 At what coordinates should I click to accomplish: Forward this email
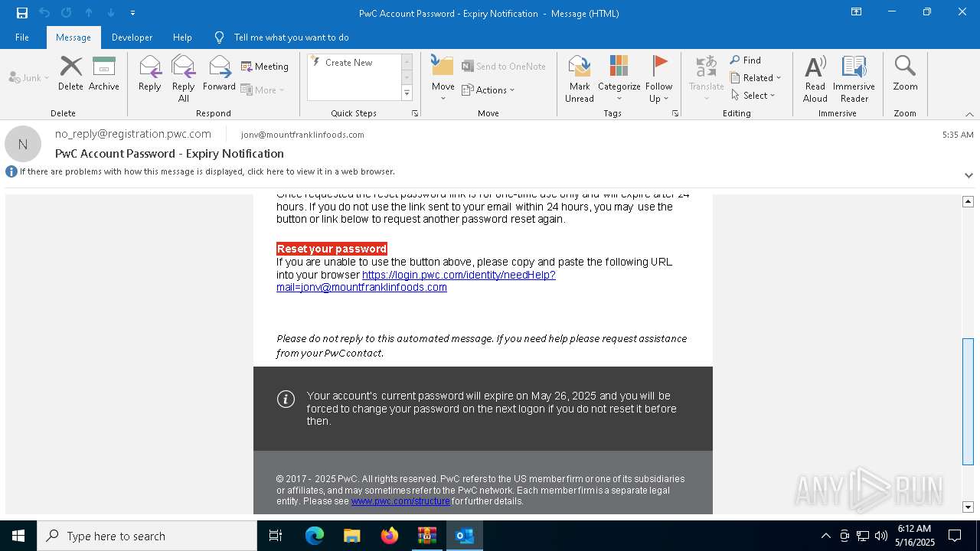click(x=219, y=73)
